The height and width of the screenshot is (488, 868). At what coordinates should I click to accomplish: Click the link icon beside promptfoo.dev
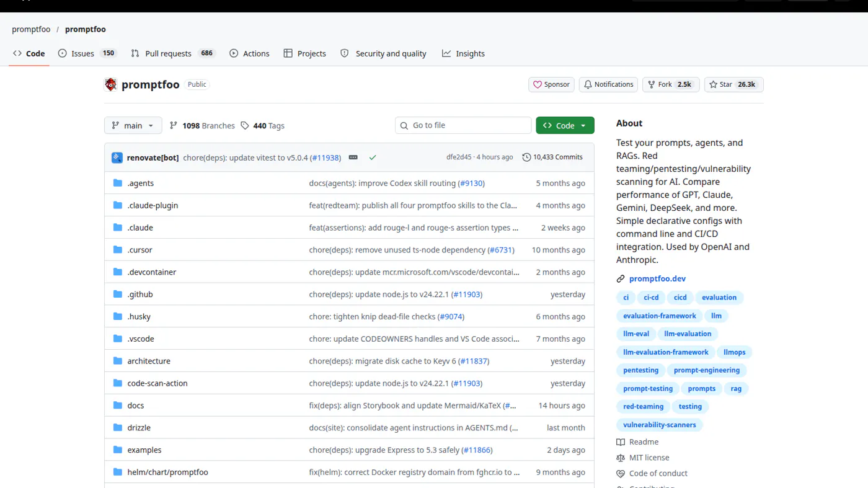pyautogui.click(x=621, y=279)
